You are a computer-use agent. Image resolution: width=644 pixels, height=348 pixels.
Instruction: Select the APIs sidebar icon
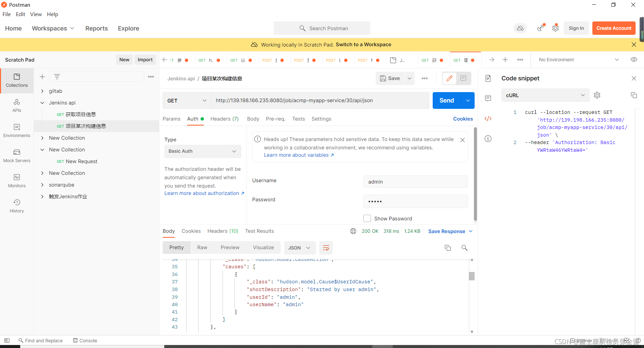(17, 106)
